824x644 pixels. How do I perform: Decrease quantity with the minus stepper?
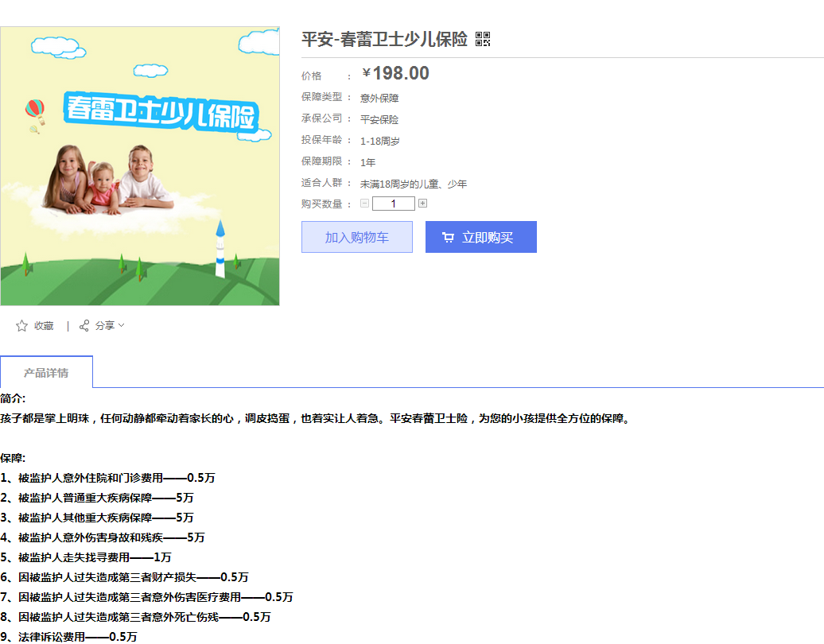pos(363,203)
